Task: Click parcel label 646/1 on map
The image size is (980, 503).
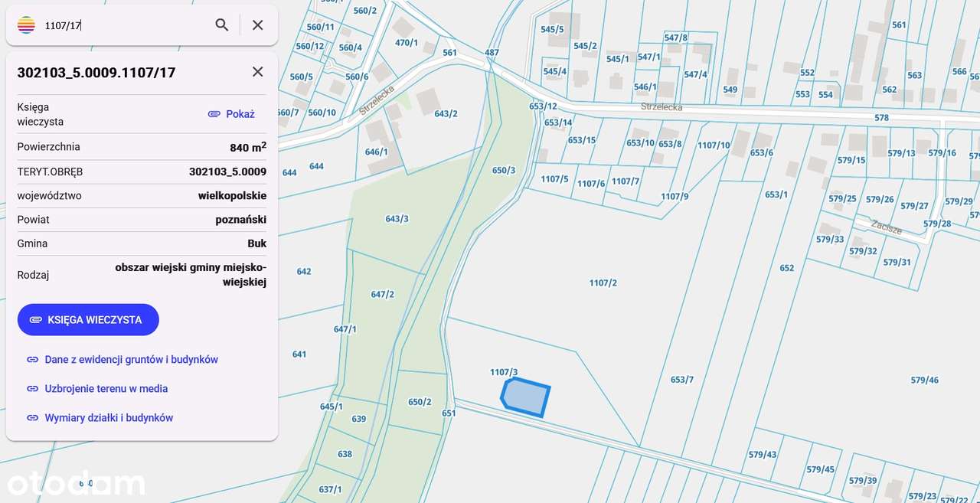Action: coord(377,152)
